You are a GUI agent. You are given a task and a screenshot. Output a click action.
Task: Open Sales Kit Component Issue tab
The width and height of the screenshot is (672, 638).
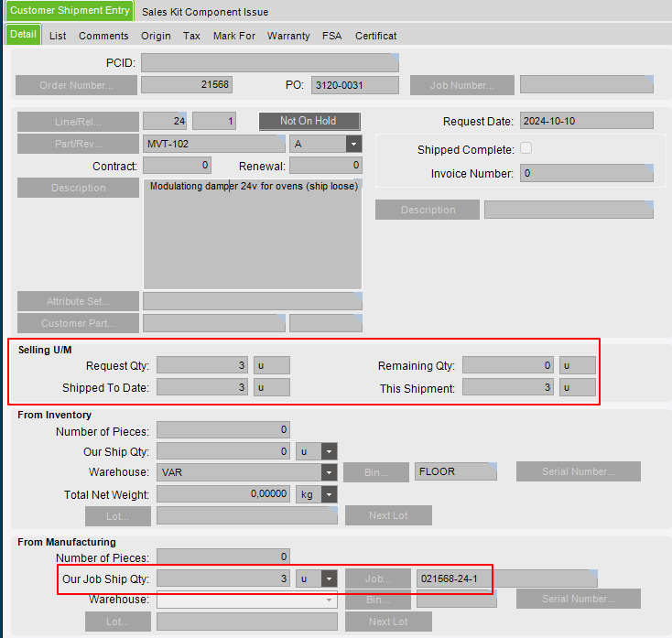pos(205,12)
